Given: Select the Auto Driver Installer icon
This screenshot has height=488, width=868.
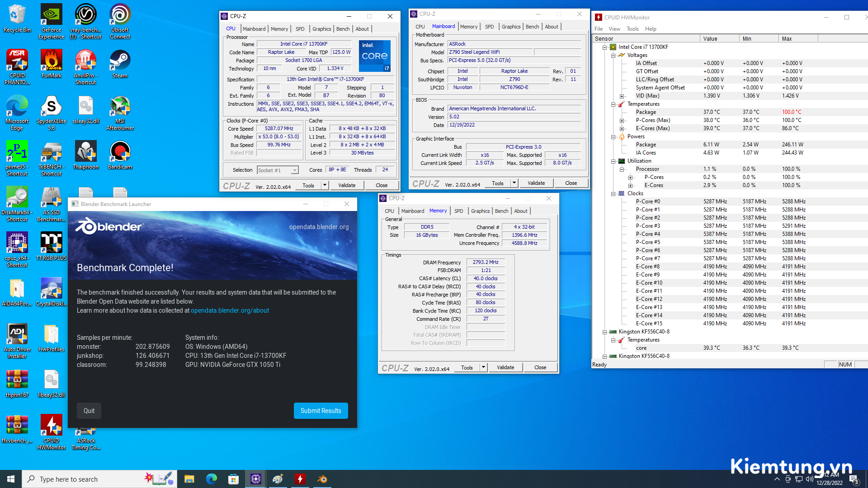Looking at the screenshot, I should (17, 341).
